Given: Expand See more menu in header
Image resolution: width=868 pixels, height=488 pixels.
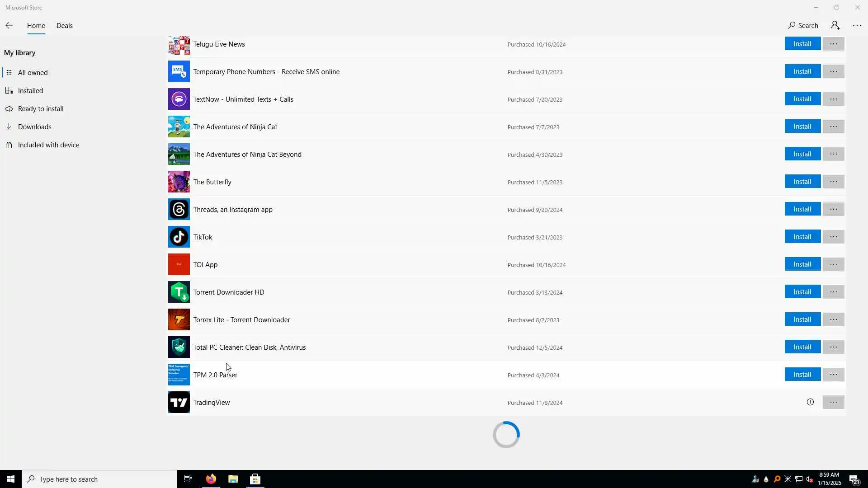Looking at the screenshot, I should pos(857,26).
